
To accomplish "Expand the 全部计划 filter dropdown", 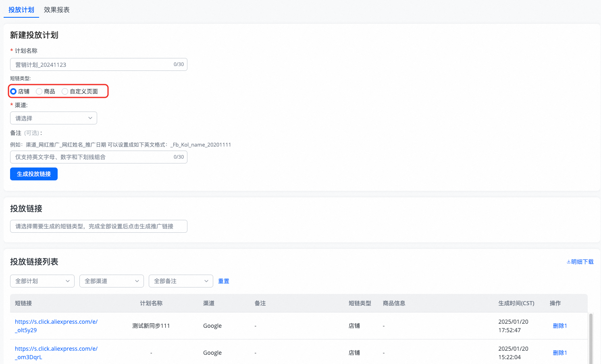I will coord(42,281).
